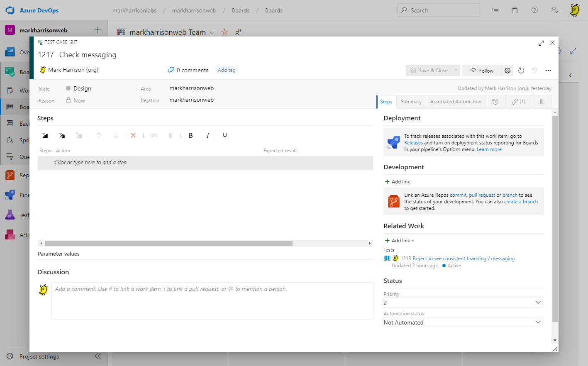Viewport: 588px width, 366px height.
Task: Click the Insert shared steps icon
Action: click(62, 135)
